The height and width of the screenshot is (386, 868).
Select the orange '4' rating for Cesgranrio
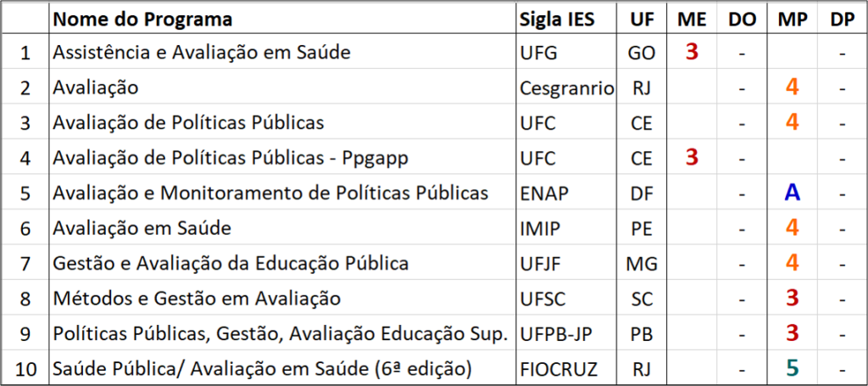[x=793, y=87]
